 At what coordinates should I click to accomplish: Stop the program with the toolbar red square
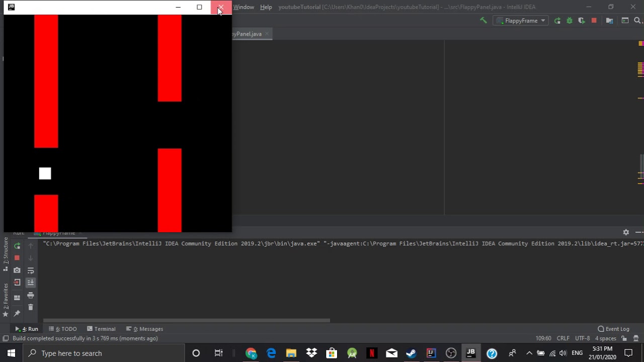pyautogui.click(x=594, y=21)
